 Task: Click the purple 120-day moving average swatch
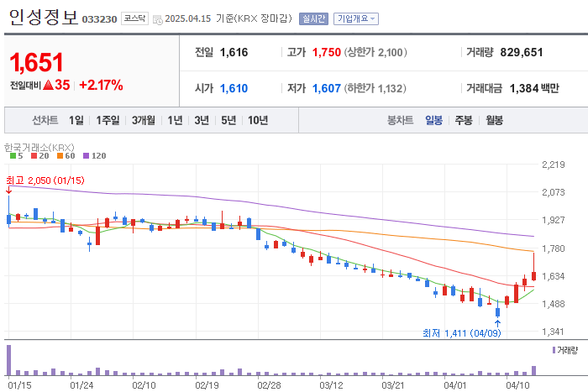87,156
